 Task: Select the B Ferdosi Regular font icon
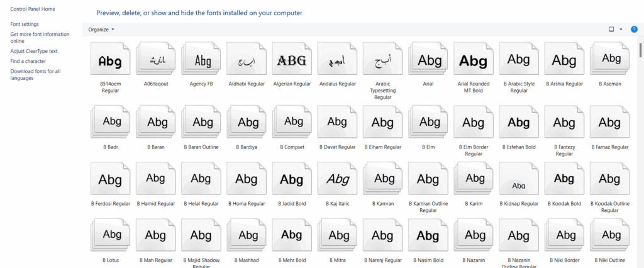pyautogui.click(x=110, y=179)
